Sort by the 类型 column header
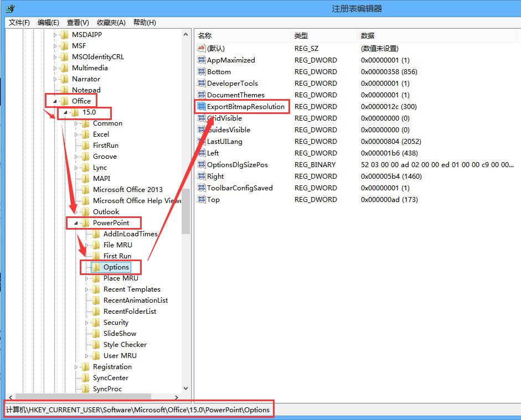The width and height of the screenshot is (521, 420). coord(324,35)
